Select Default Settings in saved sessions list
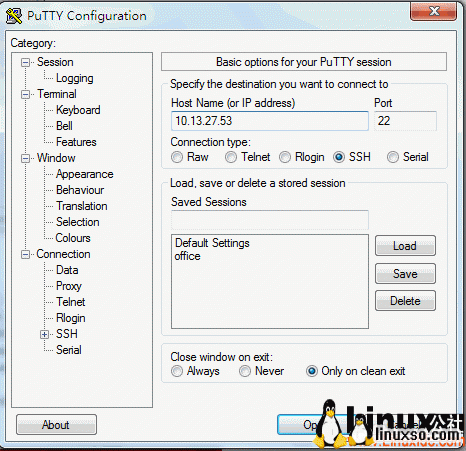The height and width of the screenshot is (451, 466). (212, 243)
